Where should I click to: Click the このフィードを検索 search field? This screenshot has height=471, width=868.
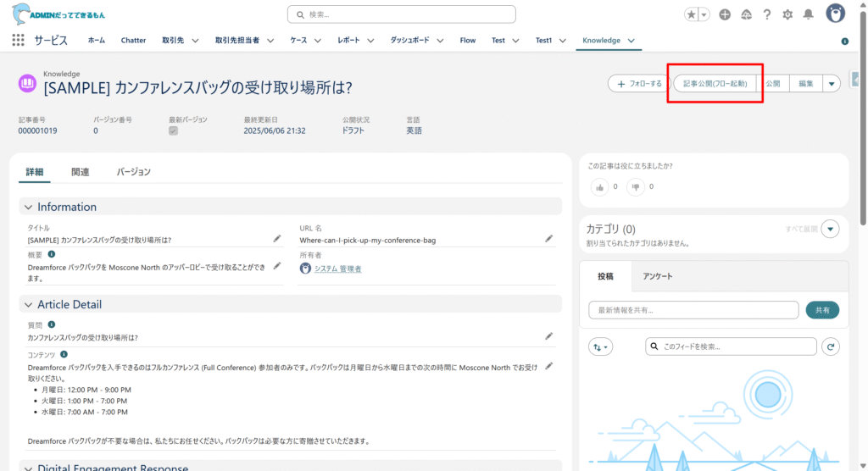click(731, 346)
